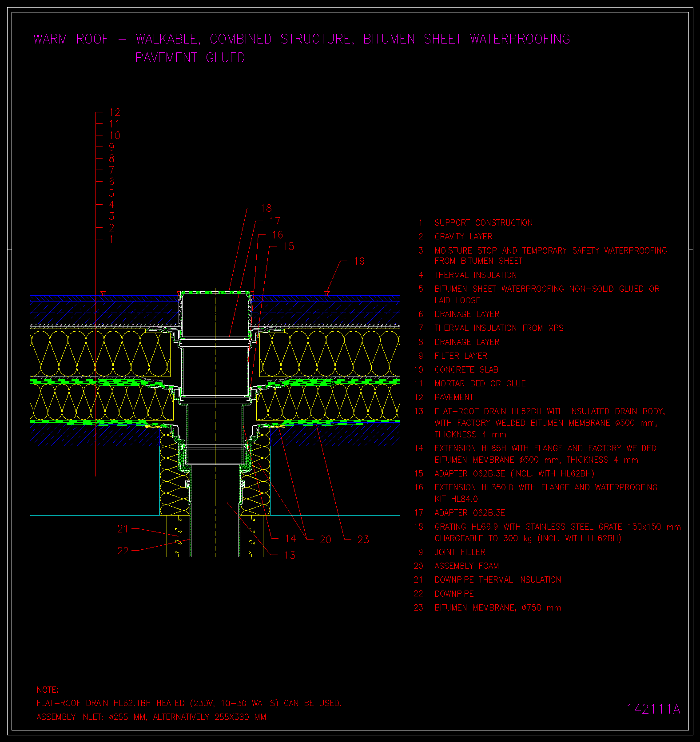Click callout number 22 beside the downpipe
This screenshot has width=700, height=742.
(123, 551)
